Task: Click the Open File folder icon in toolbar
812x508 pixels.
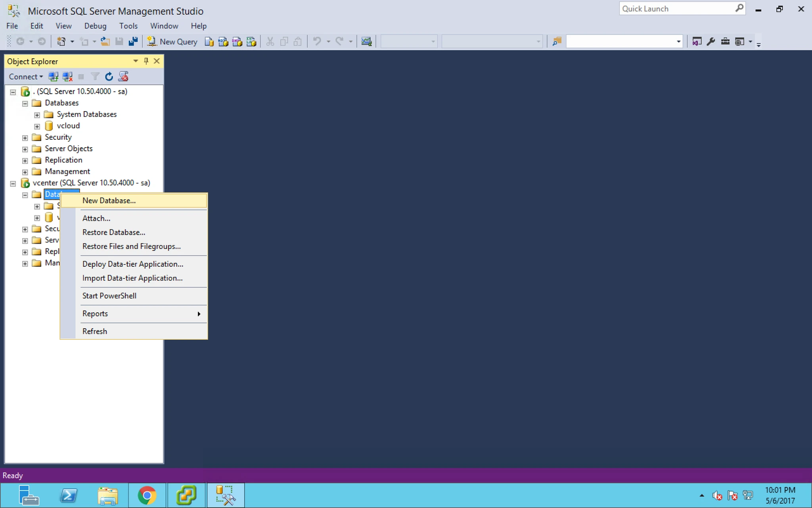Action: pos(105,41)
